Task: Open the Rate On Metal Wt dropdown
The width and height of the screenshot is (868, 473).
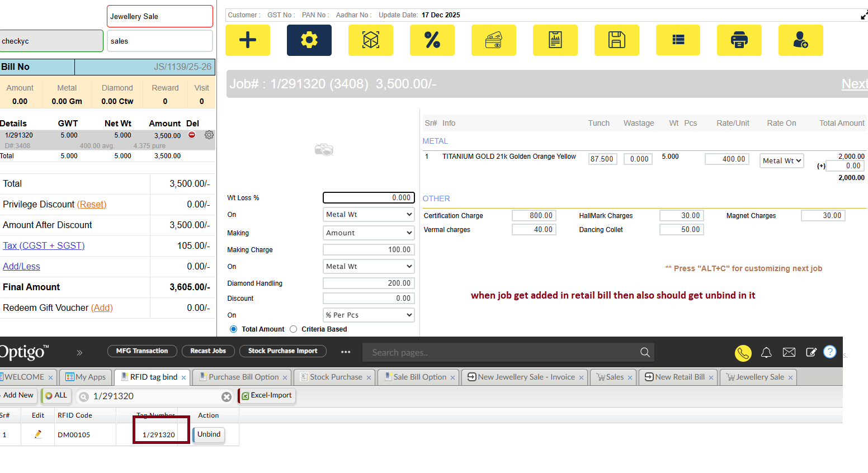Action: [x=781, y=161]
